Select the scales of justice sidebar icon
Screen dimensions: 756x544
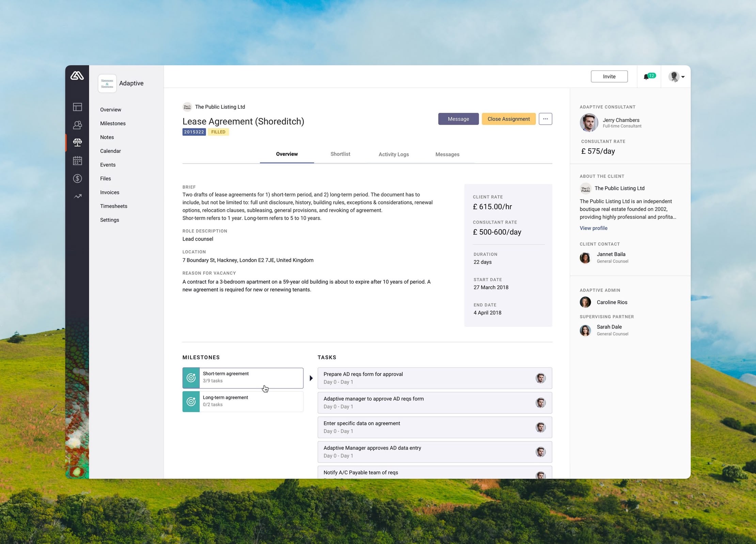[77, 142]
